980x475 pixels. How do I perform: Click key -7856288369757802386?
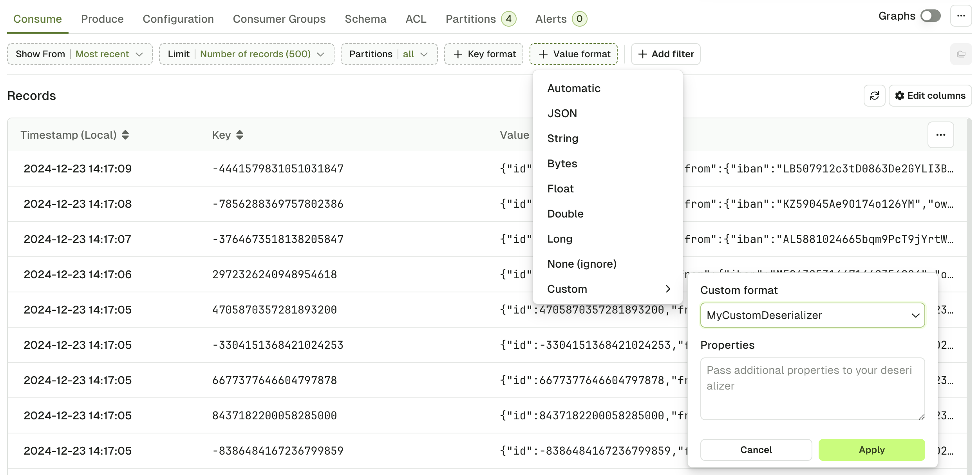point(278,204)
